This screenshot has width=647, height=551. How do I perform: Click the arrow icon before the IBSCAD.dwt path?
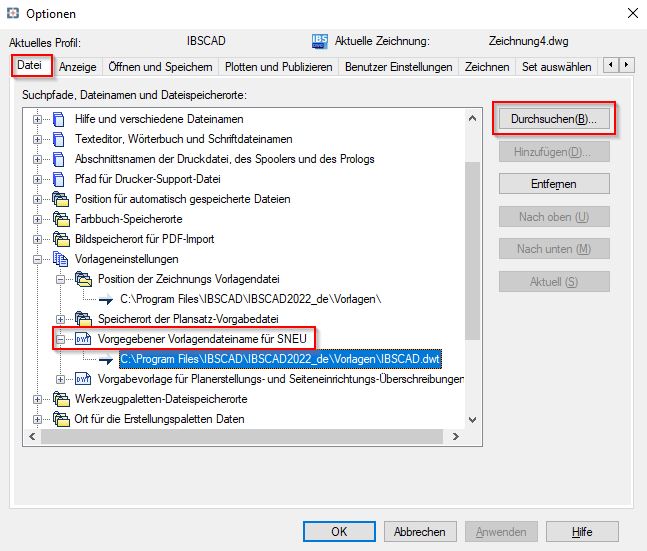(106, 359)
